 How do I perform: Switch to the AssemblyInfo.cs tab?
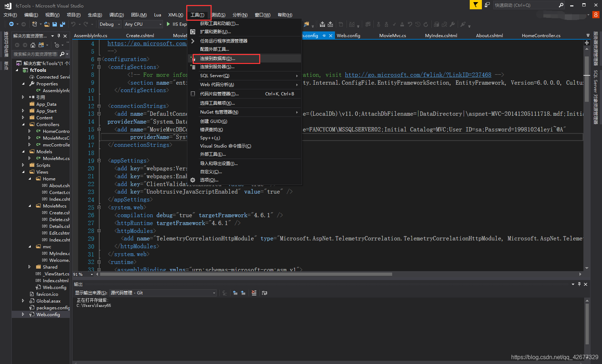[90, 36]
